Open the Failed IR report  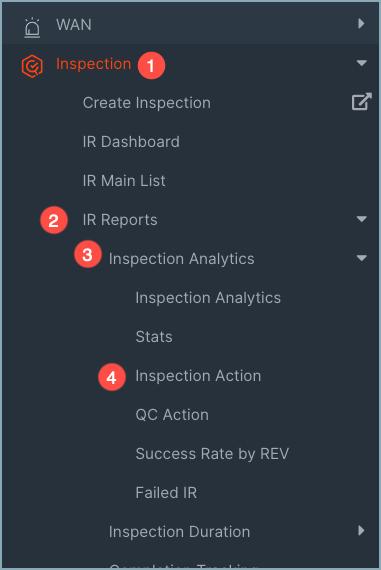coord(166,493)
